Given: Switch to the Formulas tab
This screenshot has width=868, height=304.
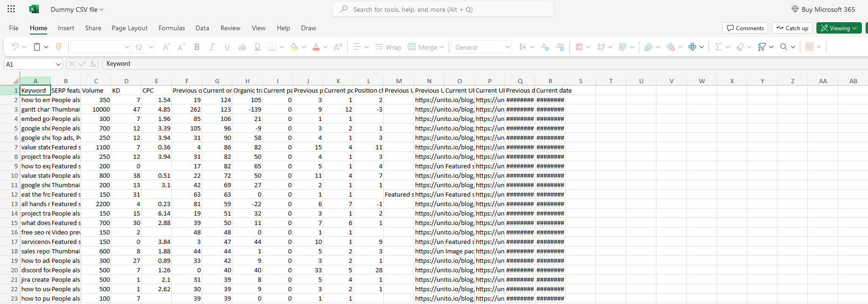Looking at the screenshot, I should 171,28.
